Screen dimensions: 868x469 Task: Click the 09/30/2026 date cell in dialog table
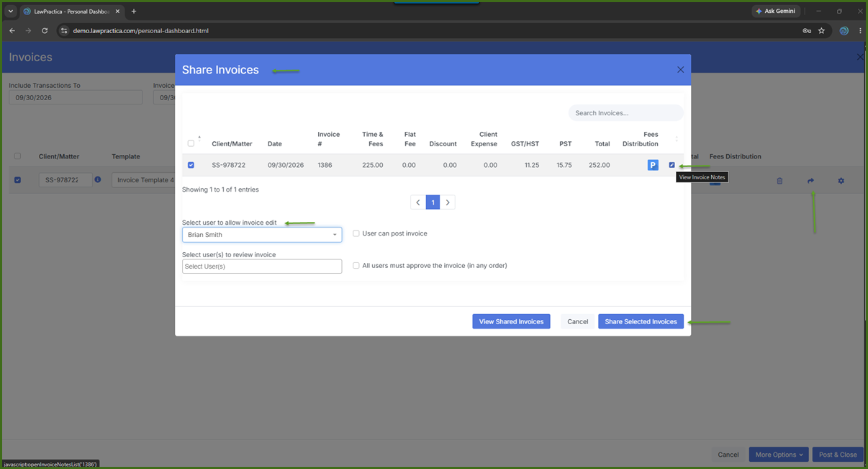tap(286, 165)
